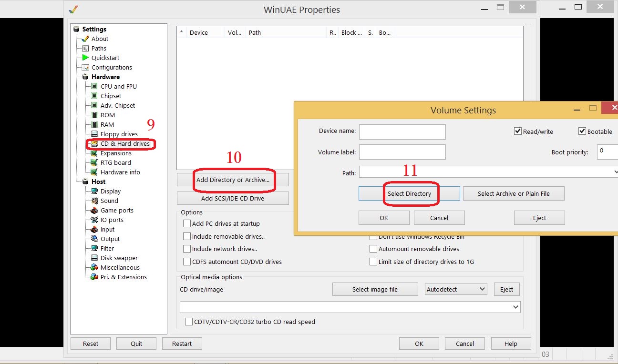Click the Restart button

[182, 344]
